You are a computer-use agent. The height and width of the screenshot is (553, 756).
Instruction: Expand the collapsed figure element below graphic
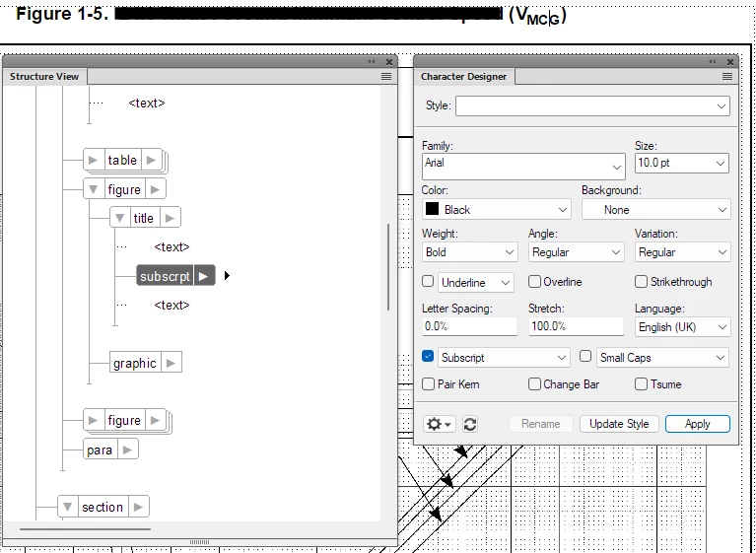click(93, 420)
